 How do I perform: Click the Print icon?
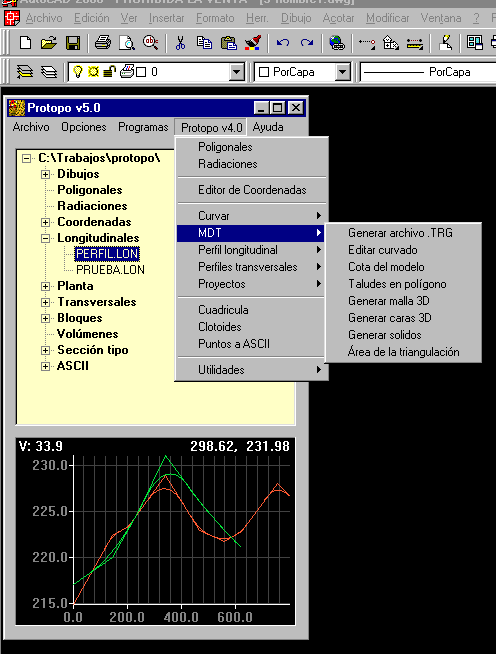(x=103, y=43)
